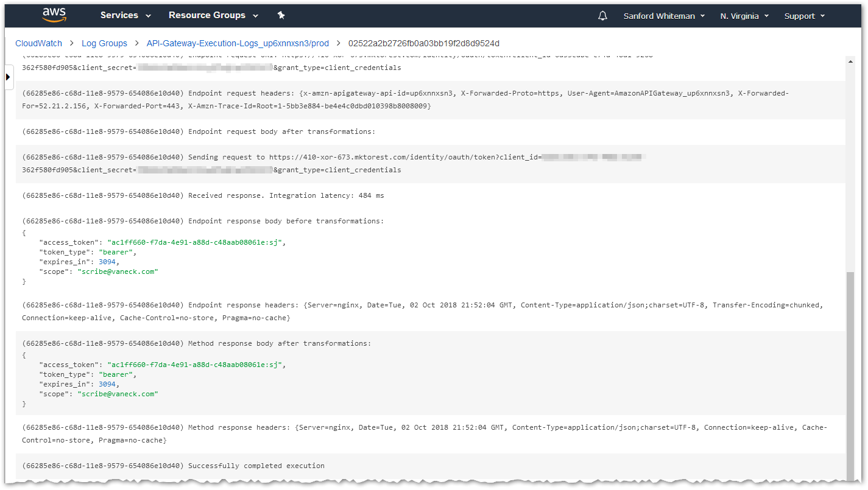Click expires_in value 3094 in Endpoint response body
Image resolution: width=868 pixels, height=490 pixels.
pyautogui.click(x=107, y=262)
